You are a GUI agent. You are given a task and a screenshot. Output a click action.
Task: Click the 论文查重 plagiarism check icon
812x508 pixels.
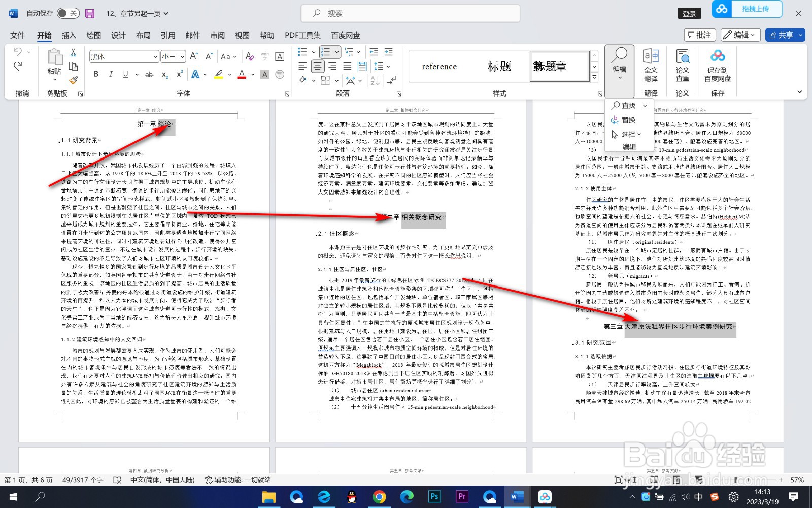pos(683,66)
